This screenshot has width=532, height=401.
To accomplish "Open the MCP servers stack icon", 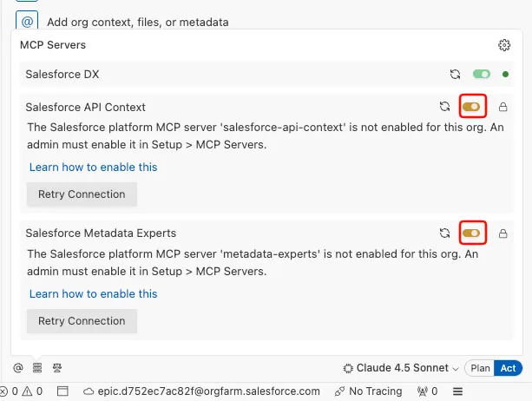I will coord(37,368).
